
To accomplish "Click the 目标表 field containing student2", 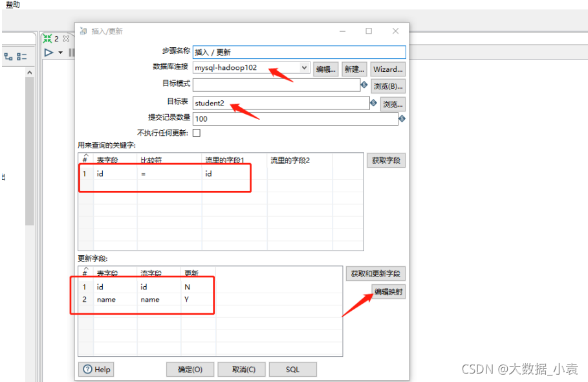I will click(281, 103).
